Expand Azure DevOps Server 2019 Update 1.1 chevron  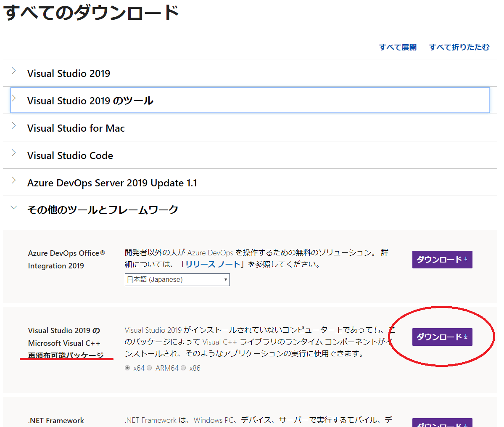(x=14, y=180)
